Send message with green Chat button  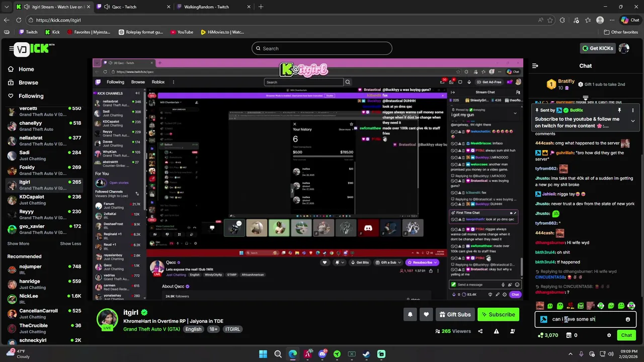click(x=626, y=335)
